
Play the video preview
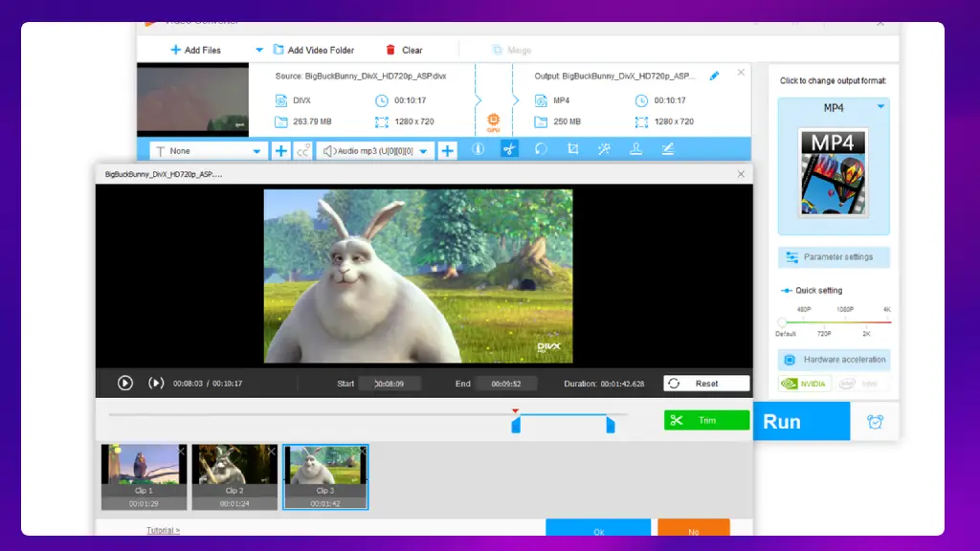[x=125, y=383]
